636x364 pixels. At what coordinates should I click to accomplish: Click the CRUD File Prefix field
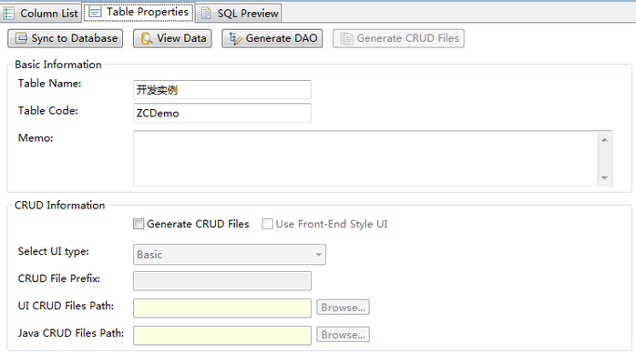[x=222, y=281]
